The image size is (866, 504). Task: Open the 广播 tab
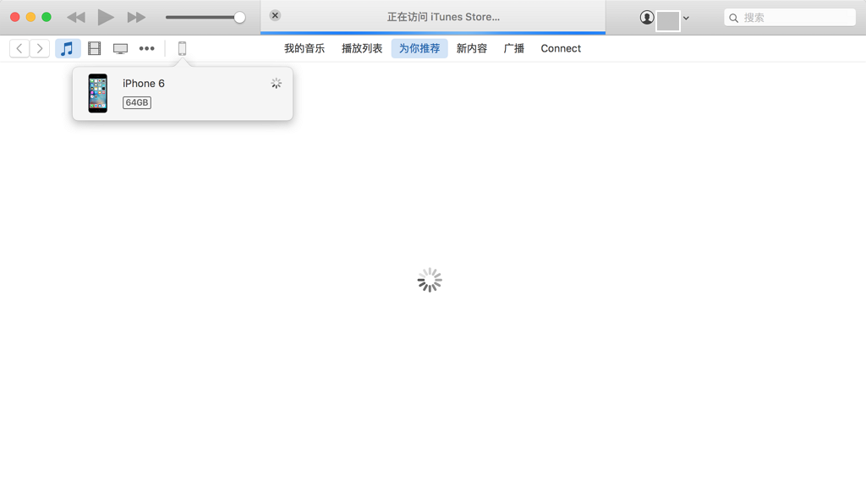tap(513, 48)
